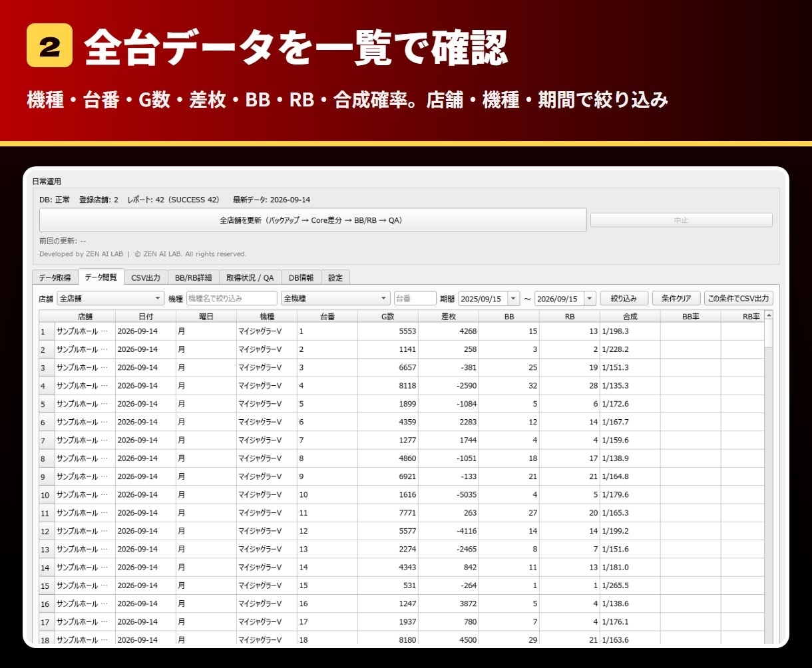Sort by the G数 column header
Viewport: 812px width, 668px height.
pos(388,317)
